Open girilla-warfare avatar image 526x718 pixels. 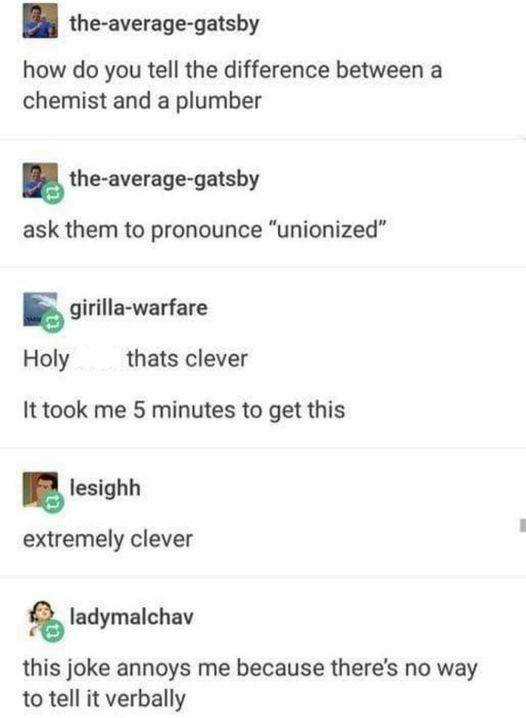coord(40,309)
